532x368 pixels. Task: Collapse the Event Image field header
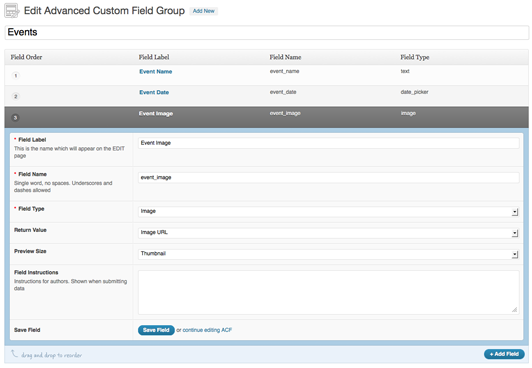pos(266,117)
